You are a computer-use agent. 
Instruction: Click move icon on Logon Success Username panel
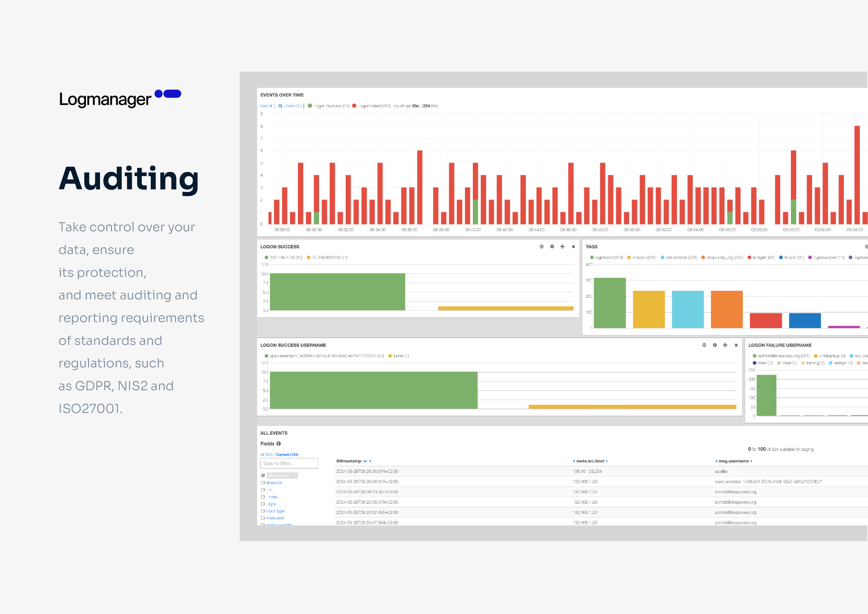(x=725, y=345)
